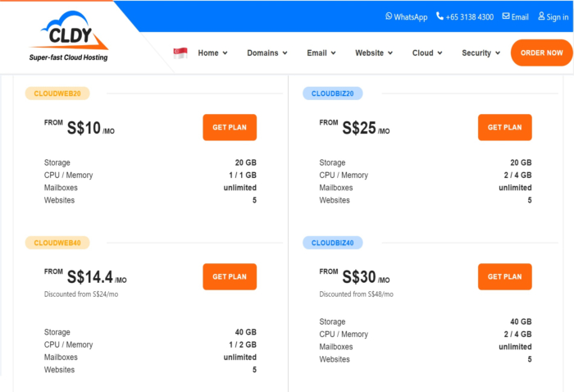This screenshot has height=392, width=574.
Task: Open the Home menu item
Action: [208, 53]
